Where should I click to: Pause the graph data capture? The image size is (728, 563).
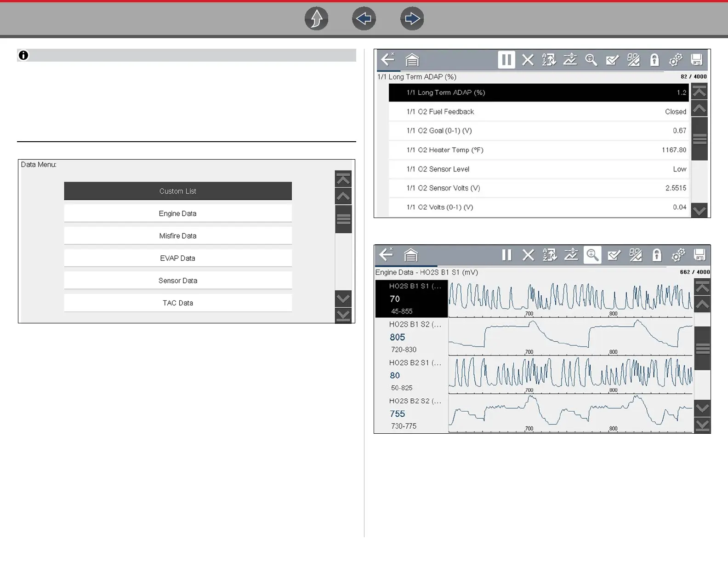pos(507,255)
